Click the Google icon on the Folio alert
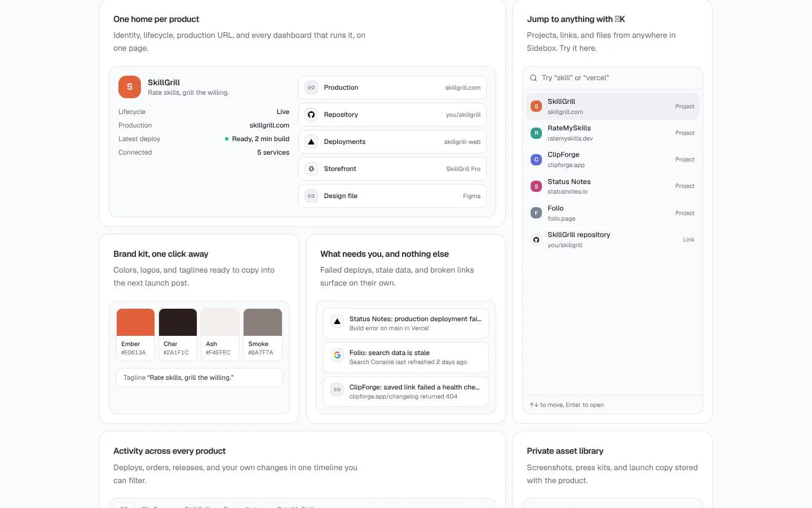The width and height of the screenshot is (812, 508). pos(337,355)
